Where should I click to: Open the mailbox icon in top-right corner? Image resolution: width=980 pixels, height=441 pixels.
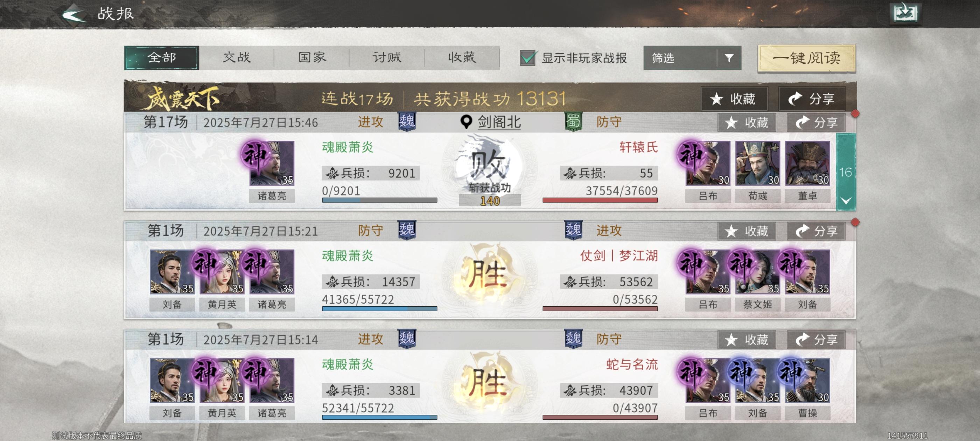pyautogui.click(x=905, y=13)
